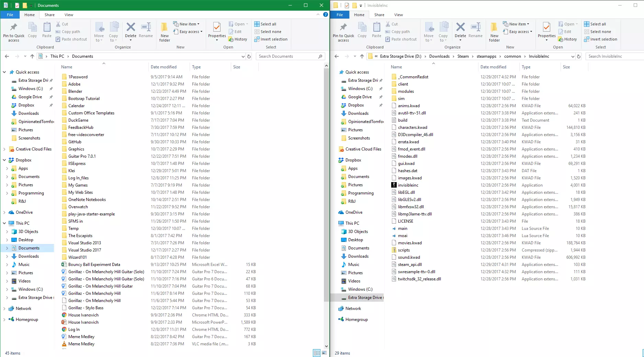This screenshot has height=357, width=644.
Task: Create a New folder from the InvisibleInc ribbon
Action: [494, 32]
